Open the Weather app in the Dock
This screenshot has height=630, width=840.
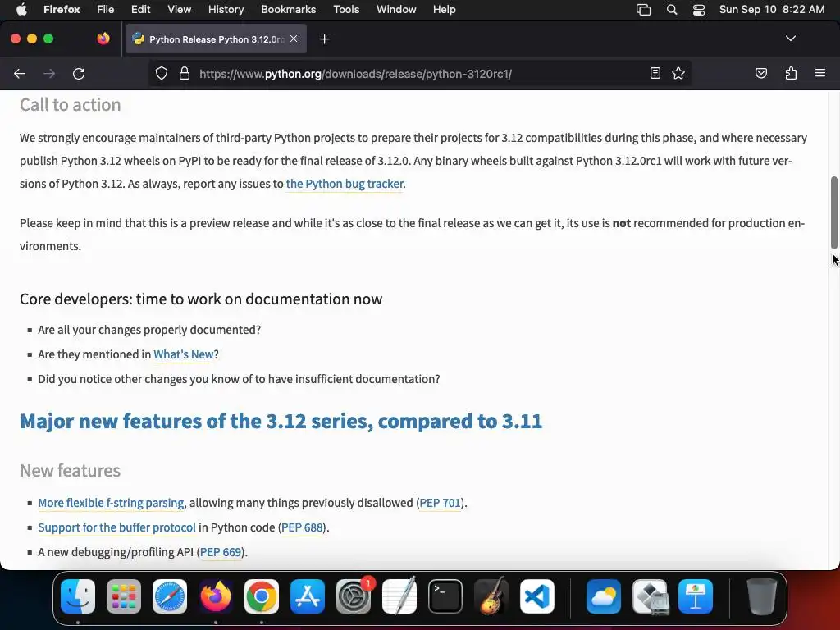click(x=604, y=596)
